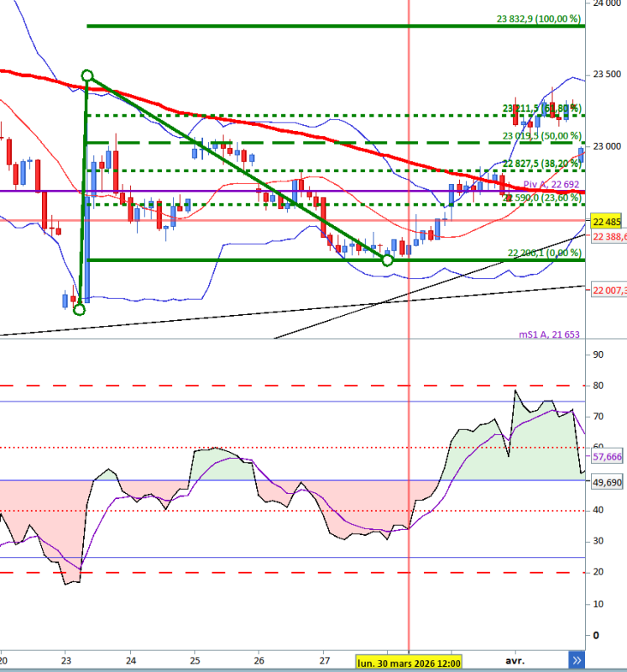
Task: Select the 22 590,0 (23,60 %) retracement label
Action: click(x=542, y=197)
